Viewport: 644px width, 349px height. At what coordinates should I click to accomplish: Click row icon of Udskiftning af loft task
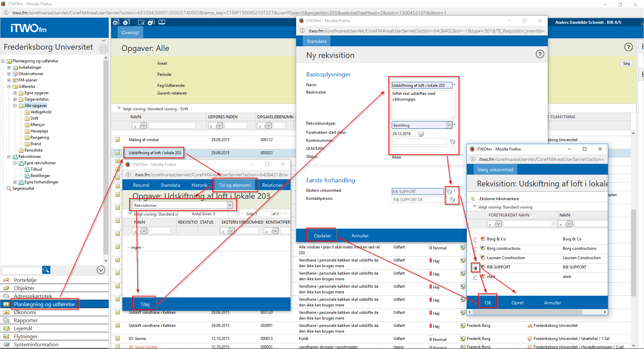coord(117,153)
